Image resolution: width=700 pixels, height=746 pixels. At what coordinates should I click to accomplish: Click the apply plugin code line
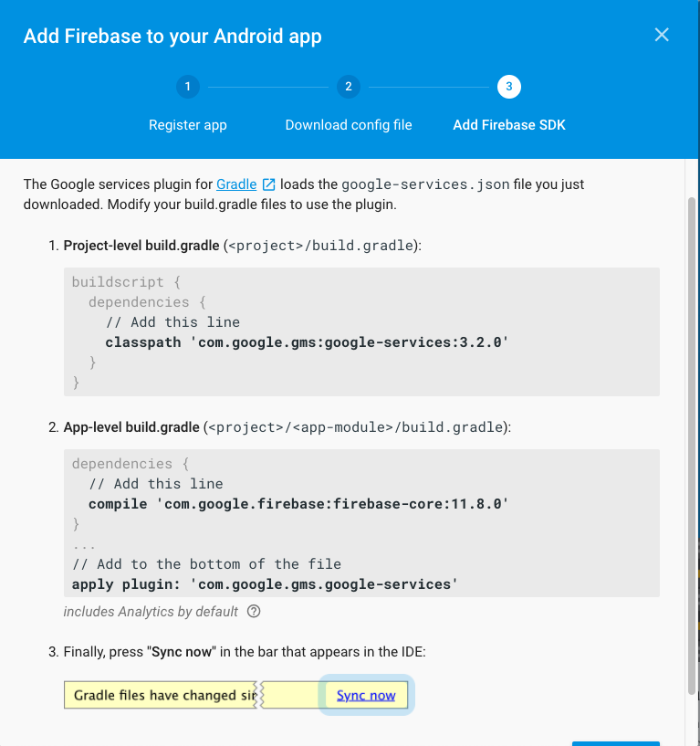(x=265, y=583)
